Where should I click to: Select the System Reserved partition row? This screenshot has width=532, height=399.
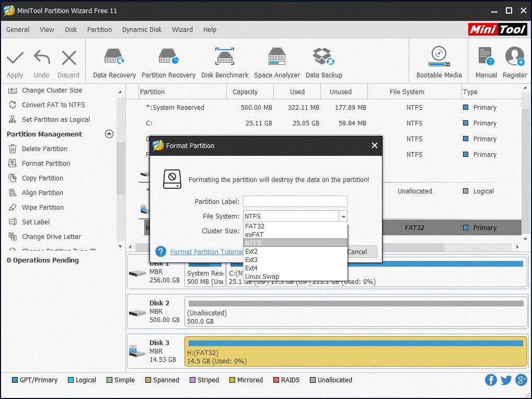(323, 108)
